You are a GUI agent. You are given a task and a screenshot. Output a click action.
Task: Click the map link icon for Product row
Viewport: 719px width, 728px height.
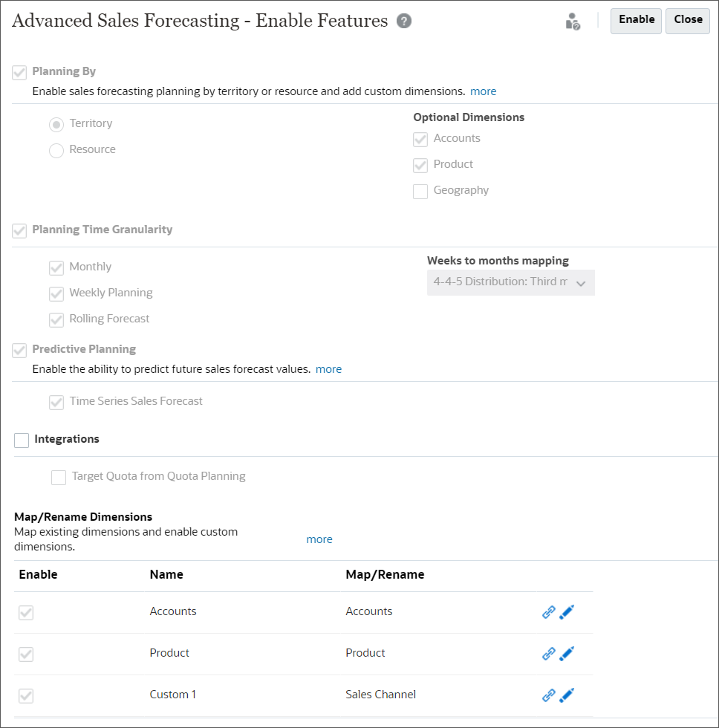[549, 654]
